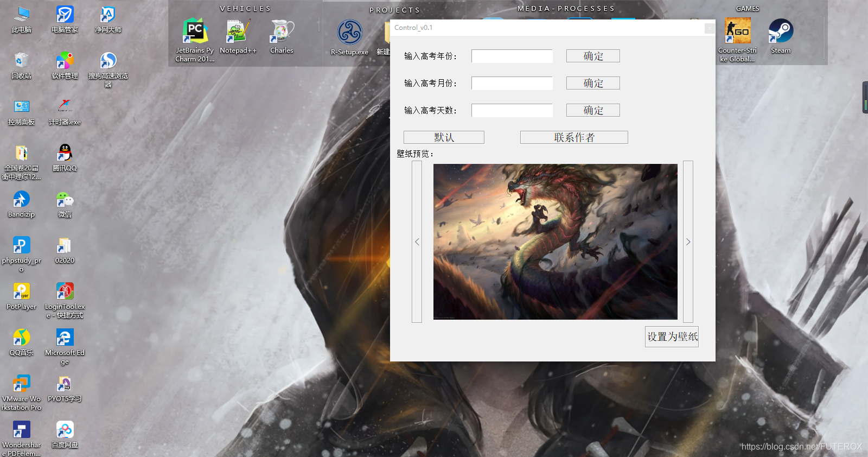Open the PYQT5学习 shortcut icon
Image resolution: width=868 pixels, height=457 pixels.
pos(65,389)
